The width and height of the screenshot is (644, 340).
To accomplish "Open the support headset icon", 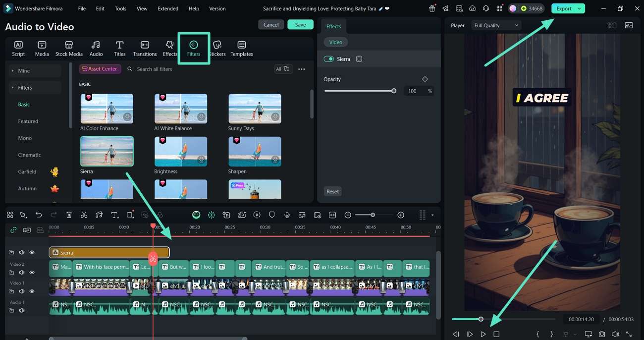I will coord(486,8).
